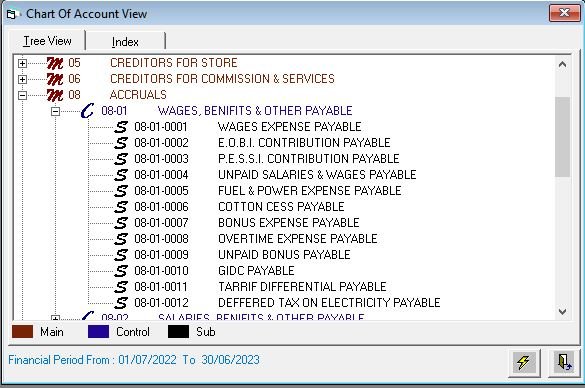
Task: Click the scrollbar down arrow
Action: pyautogui.click(x=562, y=311)
